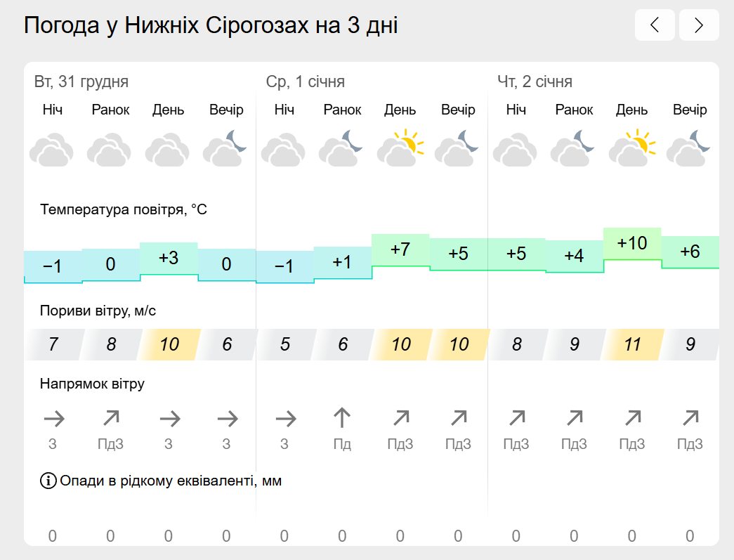Click the sunny cloud icon for January 2 День
The image size is (734, 560).
[632, 148]
